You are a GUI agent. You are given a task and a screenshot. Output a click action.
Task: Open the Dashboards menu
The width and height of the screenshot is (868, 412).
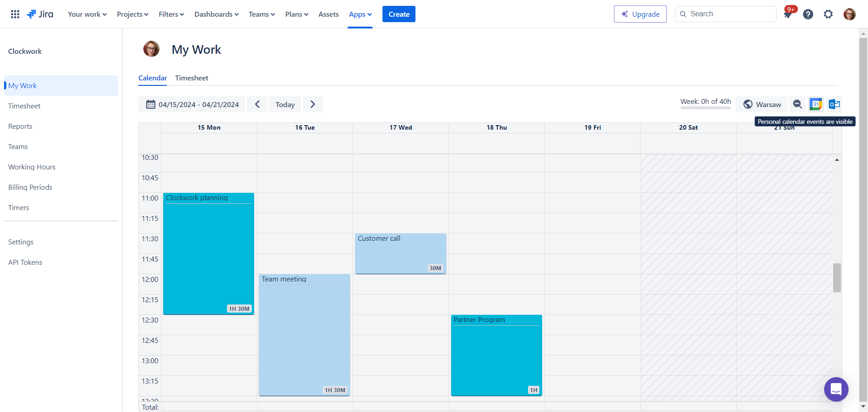pyautogui.click(x=216, y=14)
